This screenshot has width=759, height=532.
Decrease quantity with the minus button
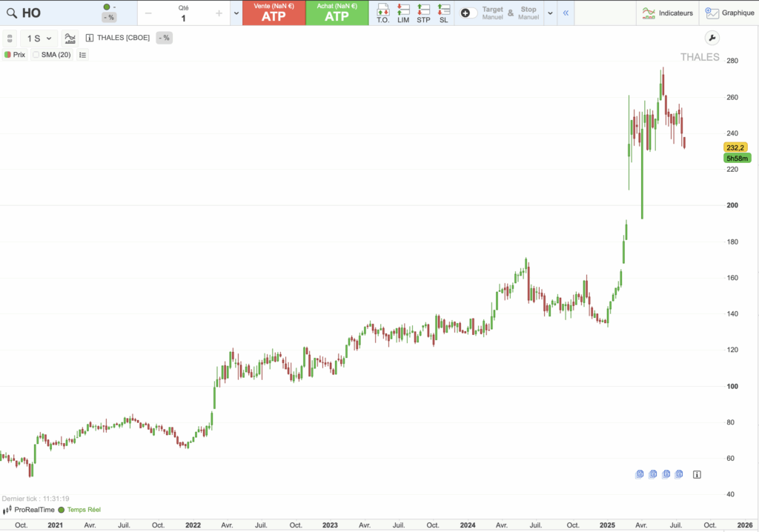click(x=148, y=13)
